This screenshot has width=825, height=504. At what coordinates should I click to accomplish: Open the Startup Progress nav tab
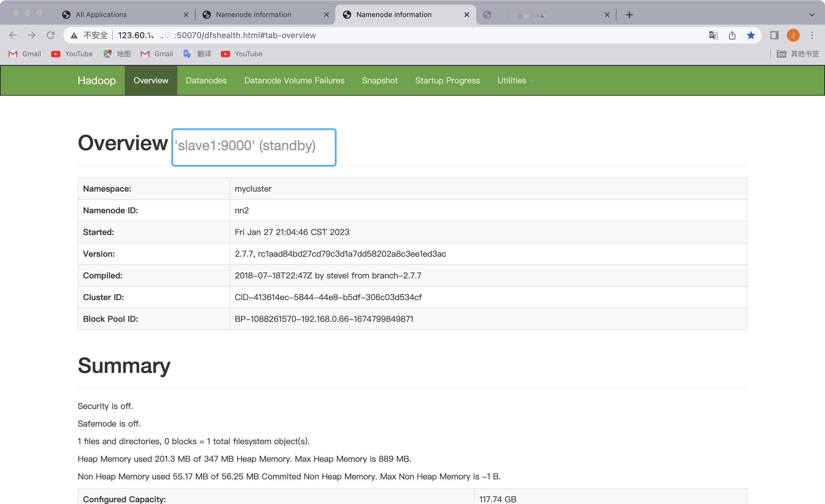(x=448, y=80)
